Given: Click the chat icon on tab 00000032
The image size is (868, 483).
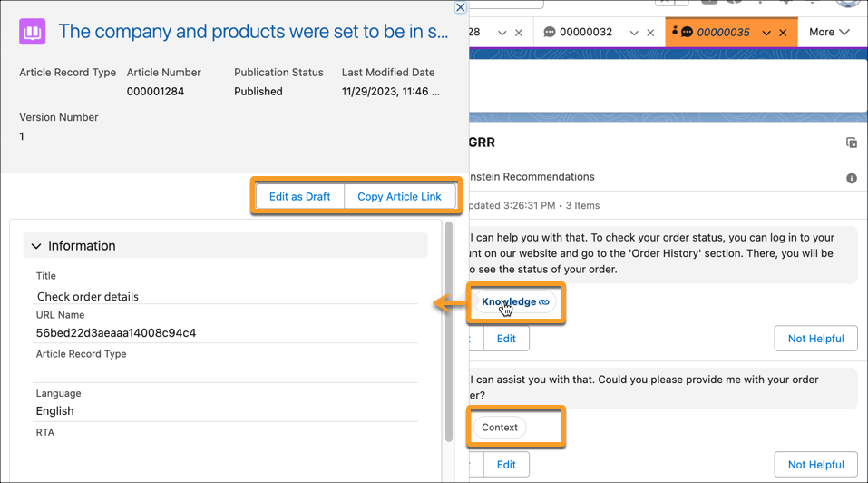Looking at the screenshot, I should click(549, 32).
